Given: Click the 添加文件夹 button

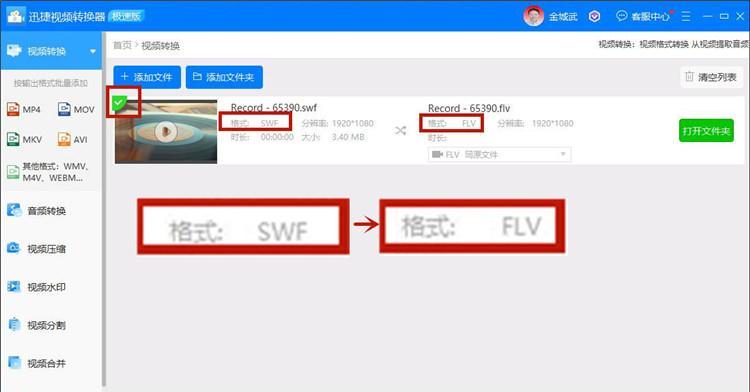Looking at the screenshot, I should click(224, 77).
